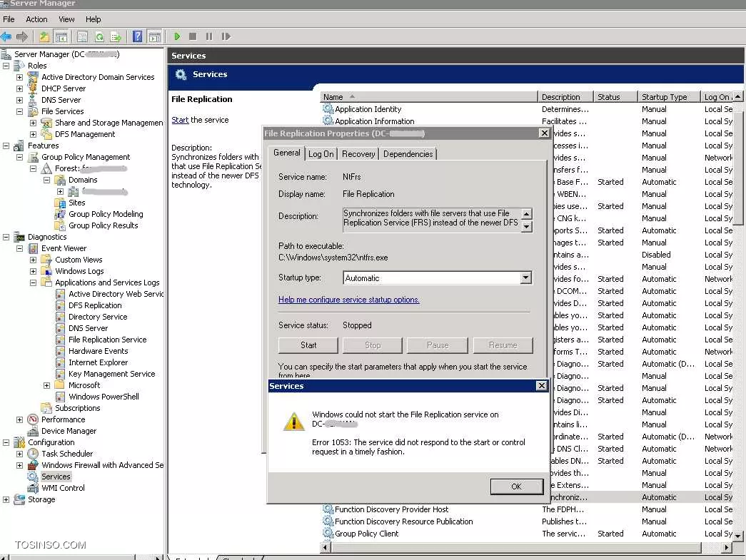This screenshot has width=746, height=560.
Task: Select WMI Control icon
Action: coord(33,488)
